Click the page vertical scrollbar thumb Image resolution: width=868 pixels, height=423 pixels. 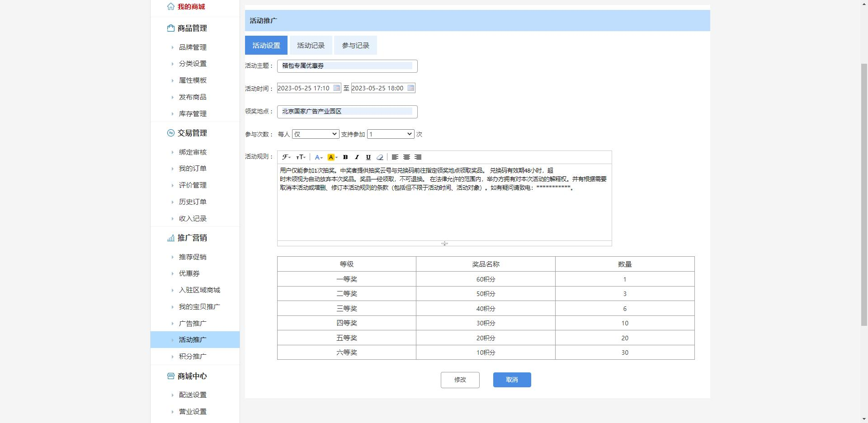(x=864, y=194)
